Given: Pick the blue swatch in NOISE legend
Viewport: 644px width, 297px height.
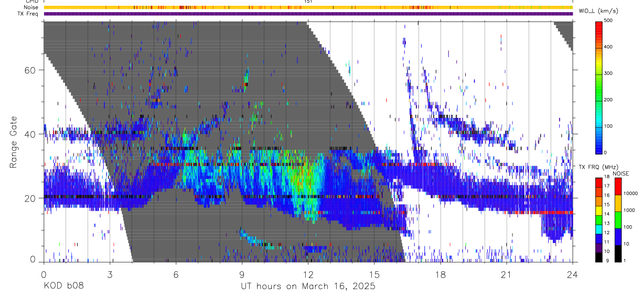Looking at the screenshot, I should pos(618,236).
